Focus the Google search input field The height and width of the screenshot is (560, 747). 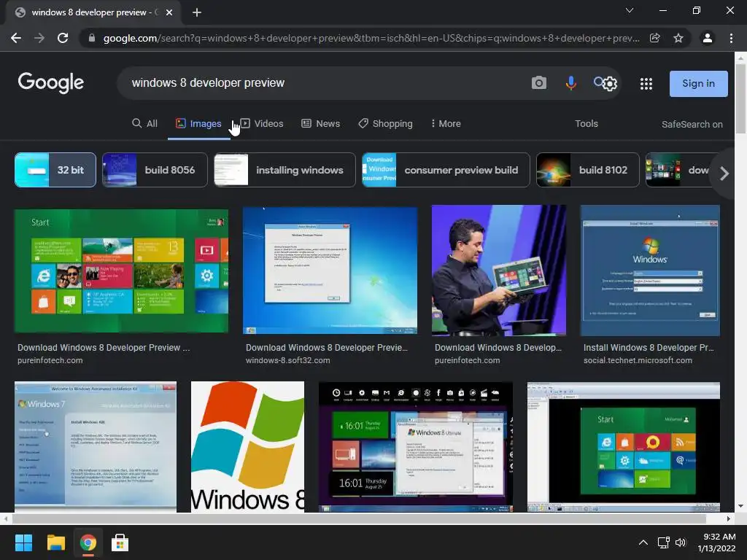coord(324,83)
